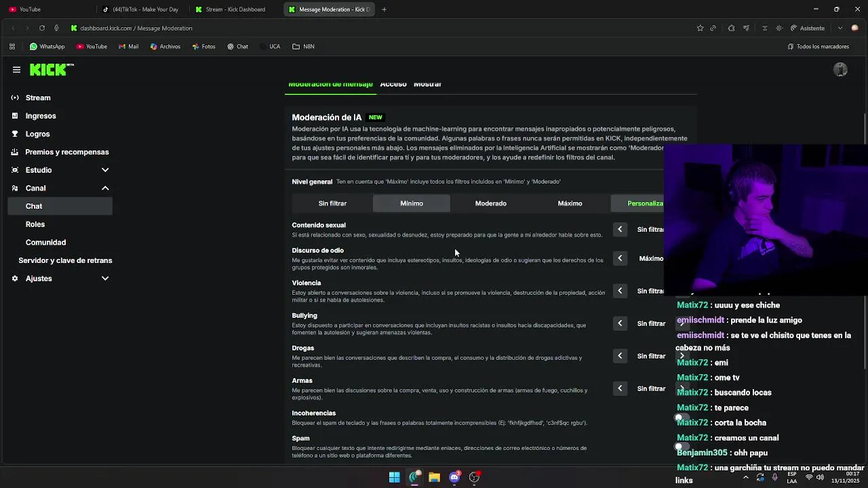Open Premios y recompensas in sidebar
Screen dimensions: 868x488
(66, 152)
